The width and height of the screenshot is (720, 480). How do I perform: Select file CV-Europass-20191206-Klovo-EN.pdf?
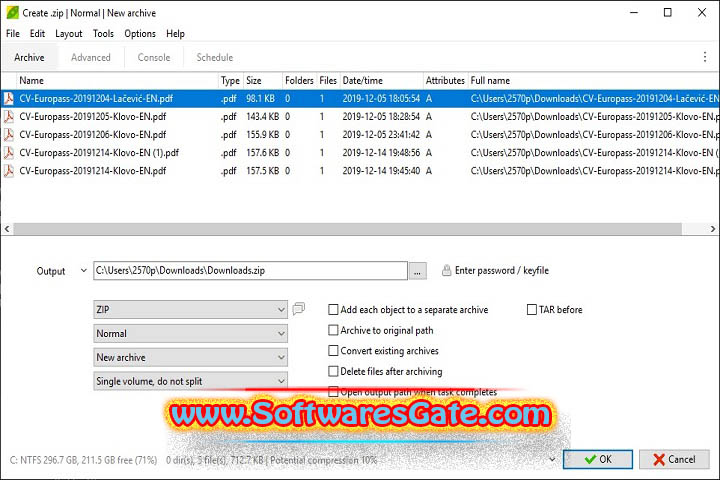(93, 135)
